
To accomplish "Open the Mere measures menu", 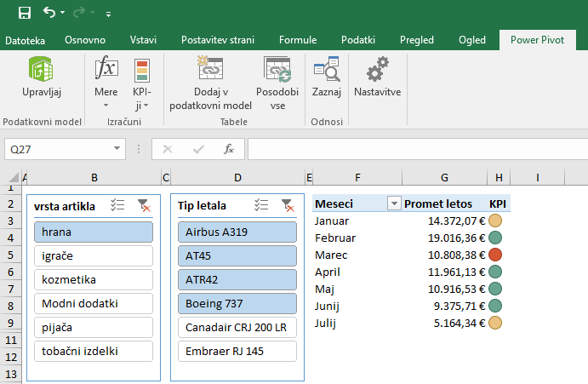I will (x=106, y=83).
